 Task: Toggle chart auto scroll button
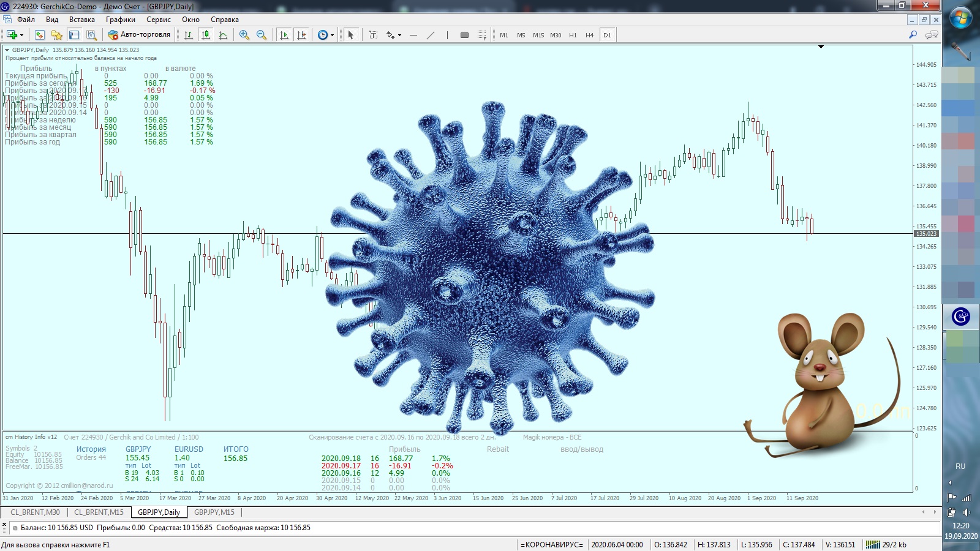coord(284,35)
